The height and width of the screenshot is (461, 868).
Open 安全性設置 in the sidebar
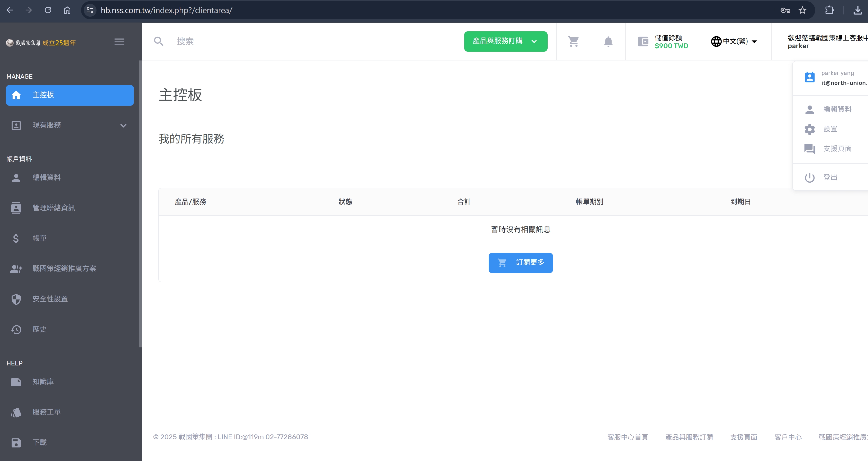point(70,299)
